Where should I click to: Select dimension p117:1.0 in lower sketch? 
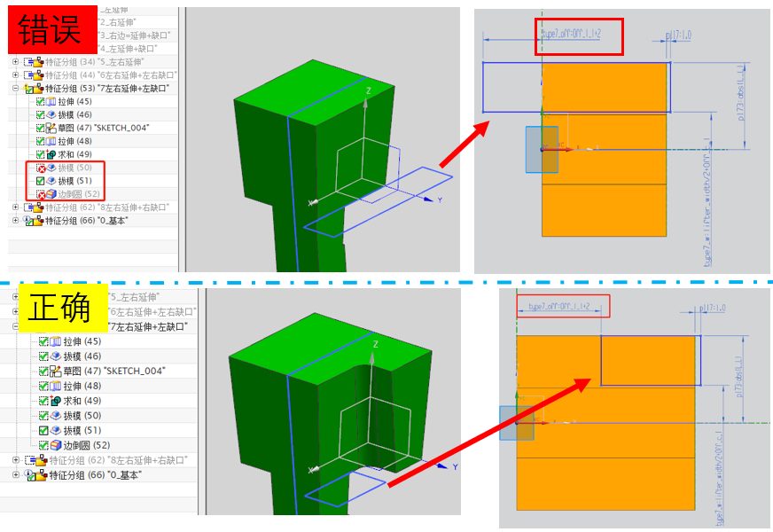click(x=713, y=309)
